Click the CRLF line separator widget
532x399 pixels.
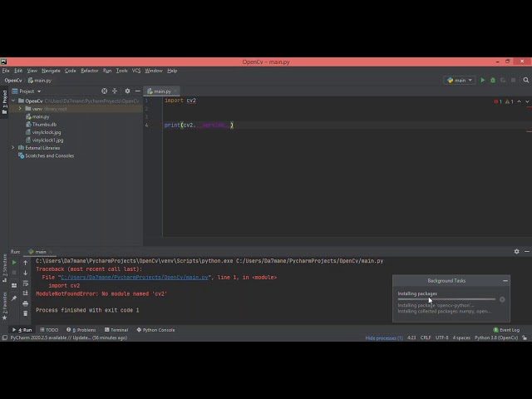coord(426,338)
